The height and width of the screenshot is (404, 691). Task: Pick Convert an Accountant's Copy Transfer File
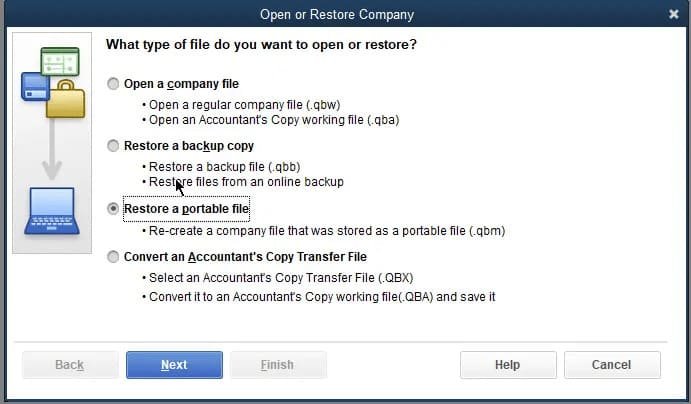pos(113,256)
